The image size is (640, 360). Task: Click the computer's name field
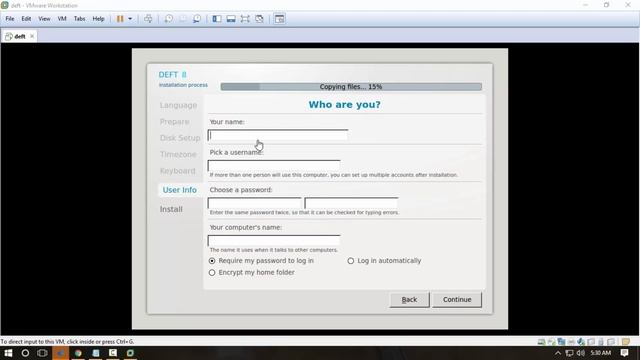(274, 241)
